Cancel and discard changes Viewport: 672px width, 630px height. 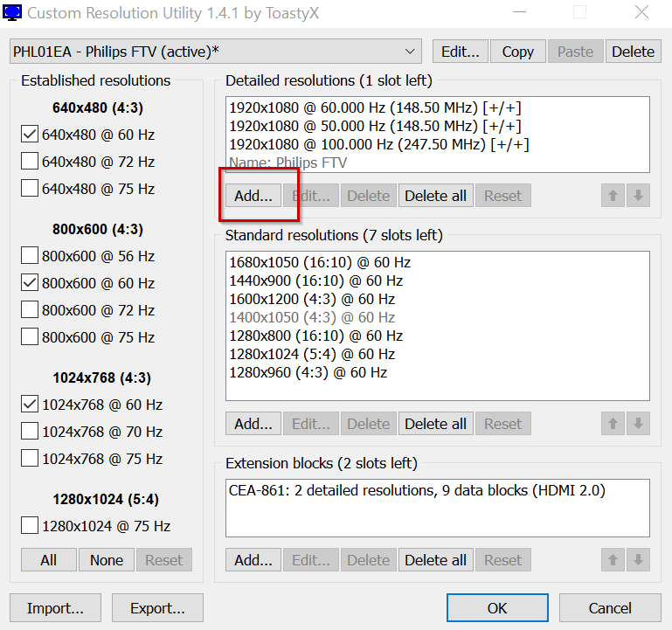(610, 608)
